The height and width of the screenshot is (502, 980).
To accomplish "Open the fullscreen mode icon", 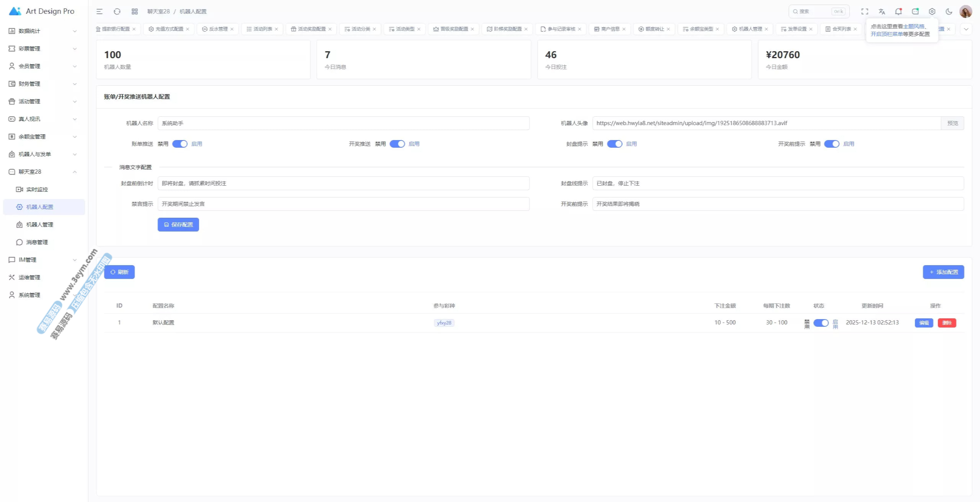I will 865,11.
